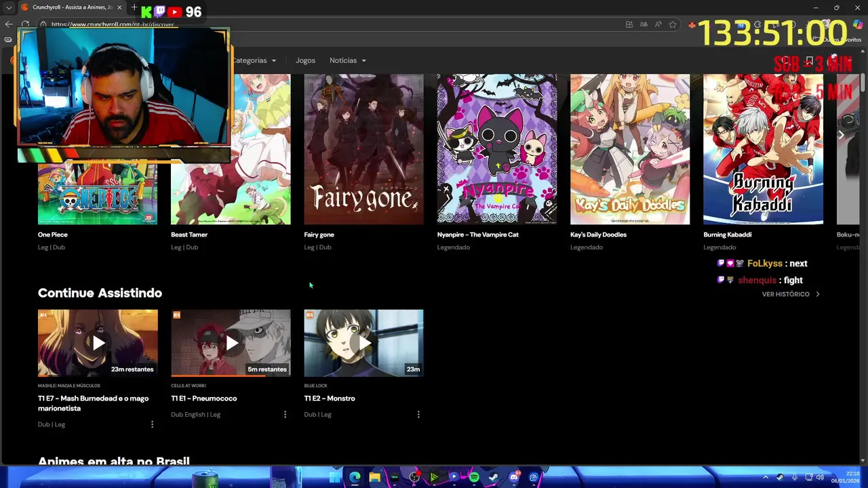Open the Jogos menu item
The image size is (868, 488).
(x=305, y=60)
